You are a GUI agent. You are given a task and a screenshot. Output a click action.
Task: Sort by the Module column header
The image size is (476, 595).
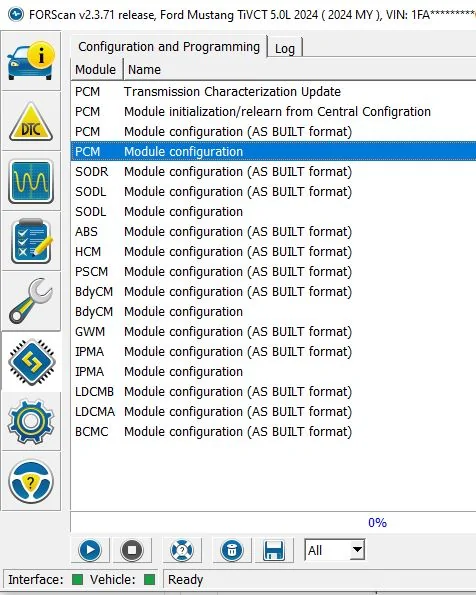click(96, 69)
